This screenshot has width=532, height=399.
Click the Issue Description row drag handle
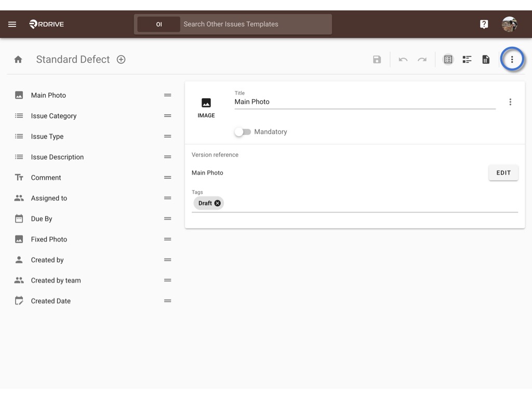click(168, 157)
